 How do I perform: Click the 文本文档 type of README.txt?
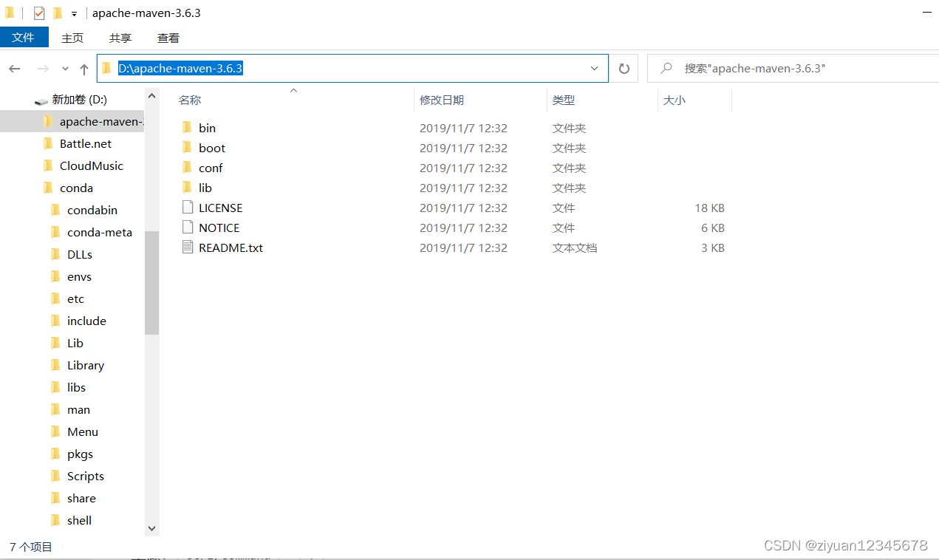click(x=575, y=247)
